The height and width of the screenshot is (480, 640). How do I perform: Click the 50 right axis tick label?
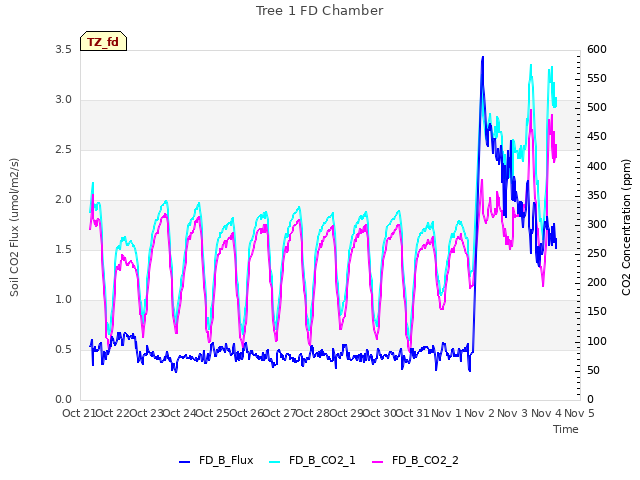pyautogui.click(x=593, y=370)
